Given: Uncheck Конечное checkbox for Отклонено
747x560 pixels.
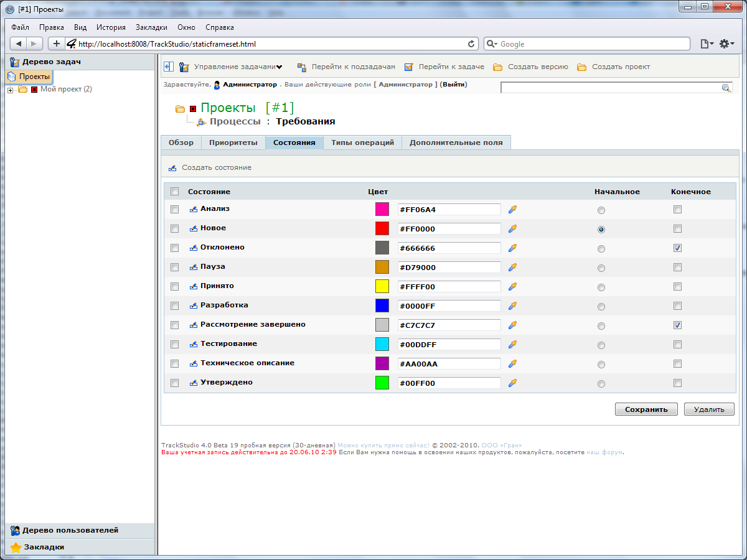Looking at the screenshot, I should click(x=677, y=248).
